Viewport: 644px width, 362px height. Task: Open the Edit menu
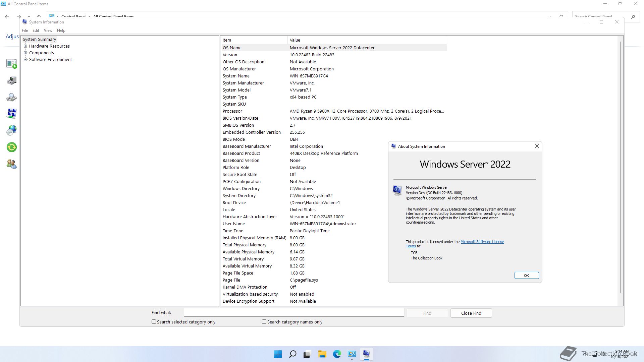pyautogui.click(x=36, y=31)
